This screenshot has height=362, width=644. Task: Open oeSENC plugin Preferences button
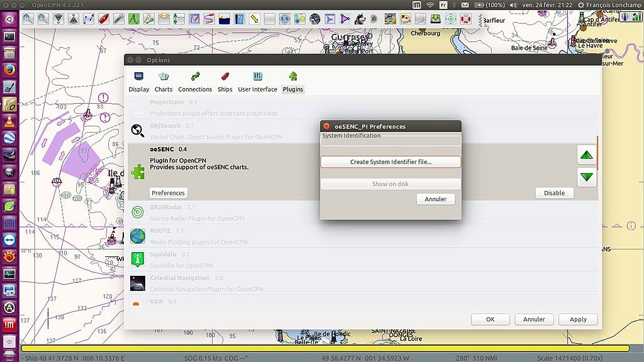169,193
